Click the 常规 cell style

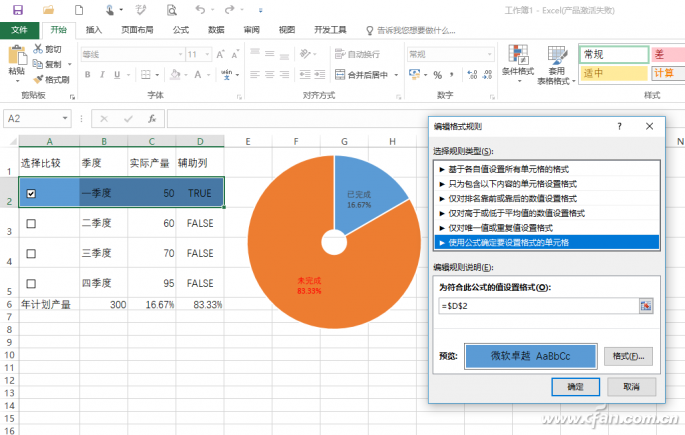(614, 55)
